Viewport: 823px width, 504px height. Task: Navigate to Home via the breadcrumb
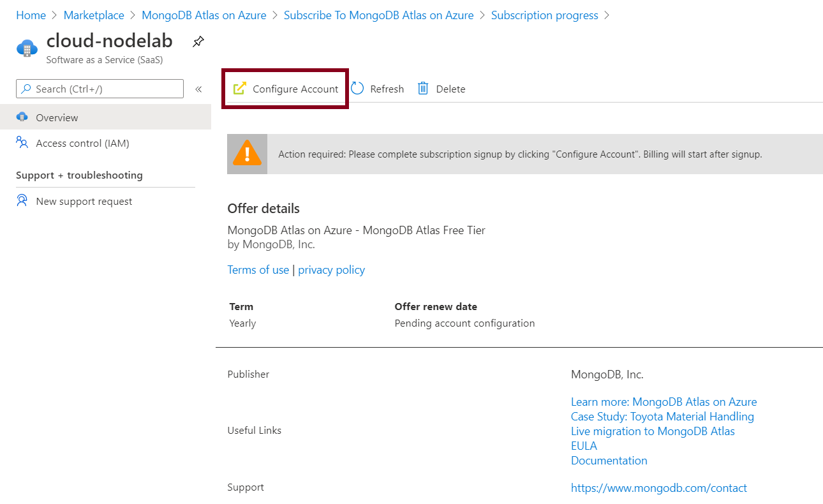(31, 15)
